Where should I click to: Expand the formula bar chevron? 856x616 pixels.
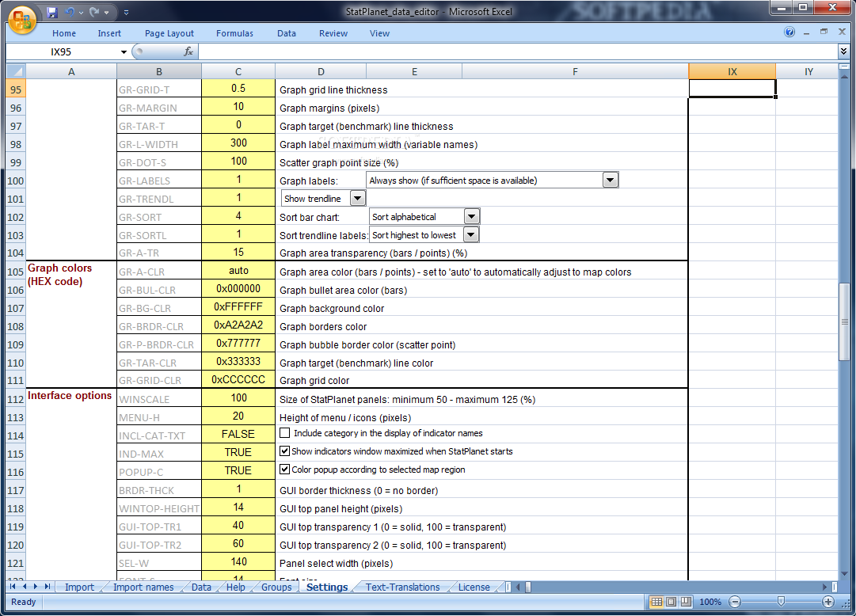pos(843,51)
